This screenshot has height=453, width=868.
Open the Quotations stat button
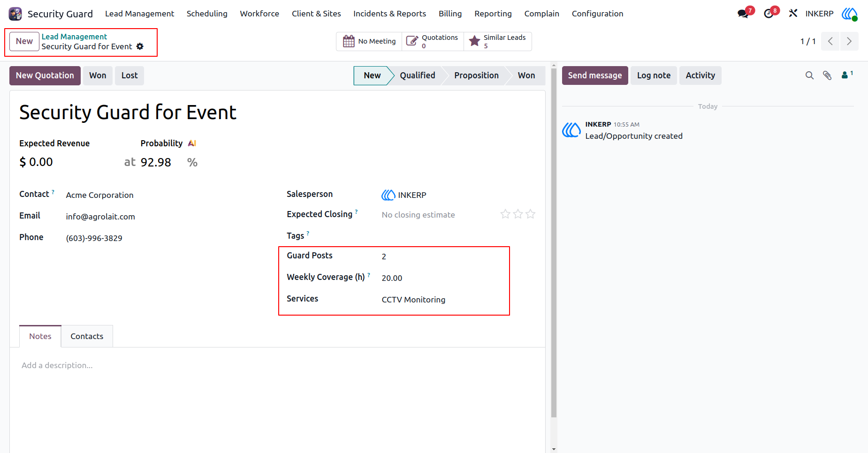coord(433,41)
